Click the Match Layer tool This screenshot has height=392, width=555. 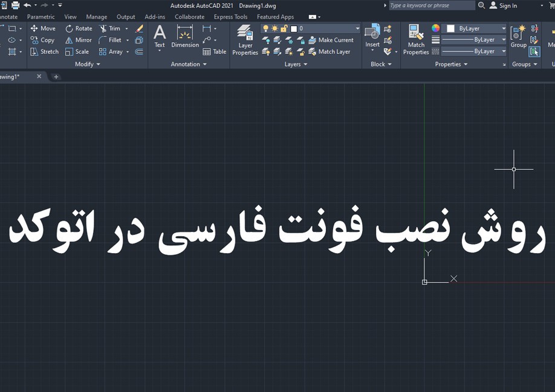pos(329,51)
